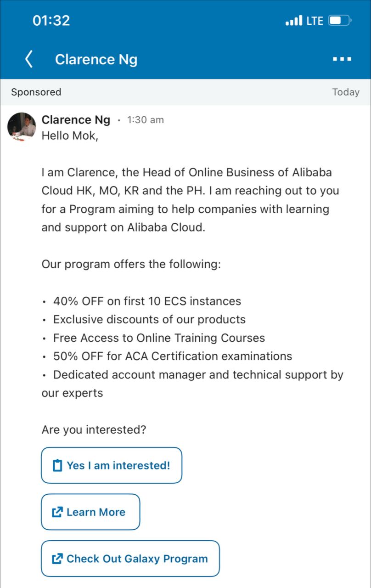Tap the external link icon on Check Out Galaxy Program
This screenshot has height=588, width=371.
57,559
